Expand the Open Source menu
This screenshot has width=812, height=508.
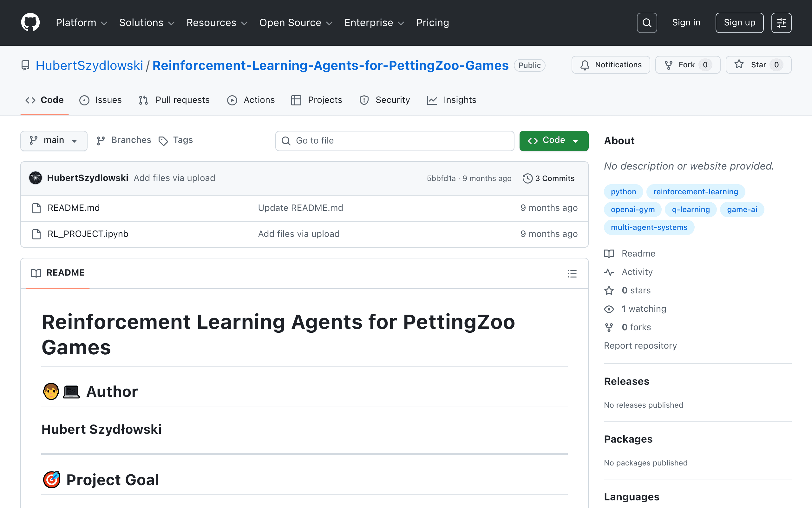pyautogui.click(x=296, y=23)
